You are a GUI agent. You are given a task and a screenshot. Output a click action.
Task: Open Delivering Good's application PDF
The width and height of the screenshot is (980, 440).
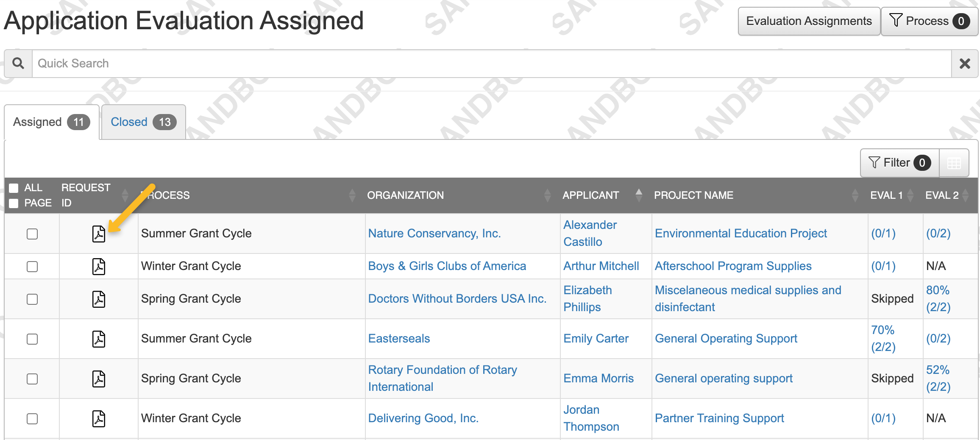[x=99, y=418]
